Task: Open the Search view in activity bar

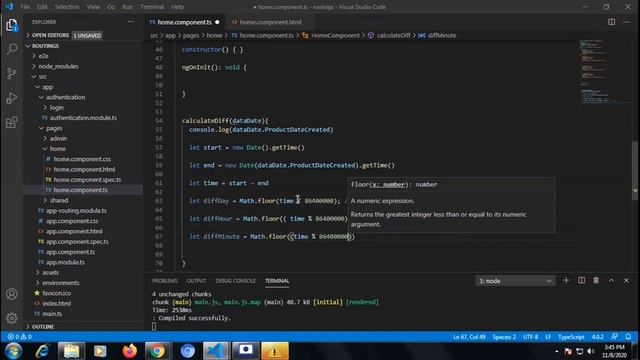Action: point(12,49)
